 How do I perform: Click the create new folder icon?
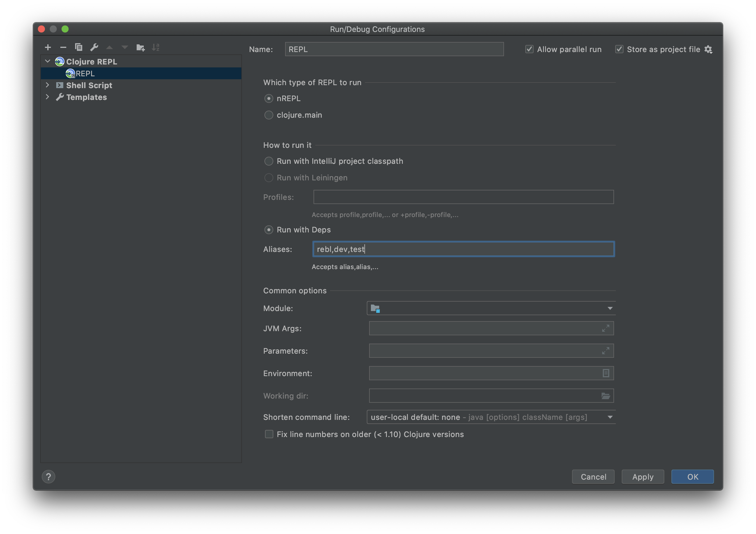pyautogui.click(x=140, y=47)
